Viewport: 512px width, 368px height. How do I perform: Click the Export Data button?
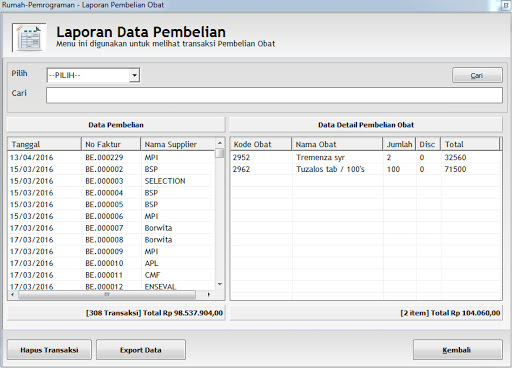(141, 350)
